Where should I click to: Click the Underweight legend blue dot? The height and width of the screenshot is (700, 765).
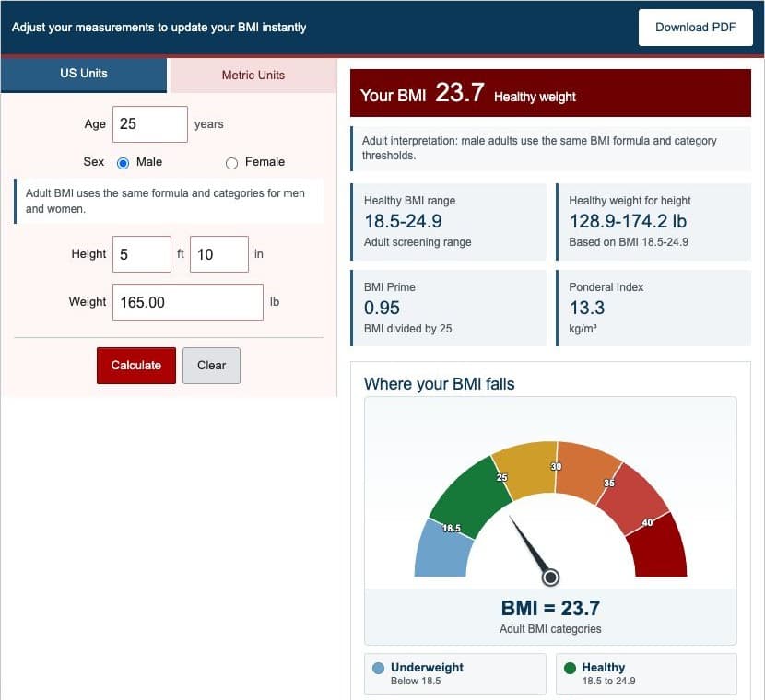[378, 668]
